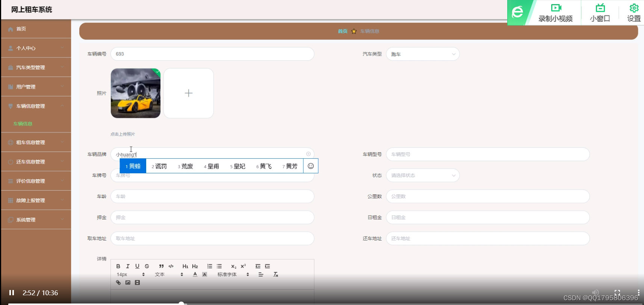This screenshot has width=644, height=305.
Task: Open the text alignment options
Action: (261, 275)
